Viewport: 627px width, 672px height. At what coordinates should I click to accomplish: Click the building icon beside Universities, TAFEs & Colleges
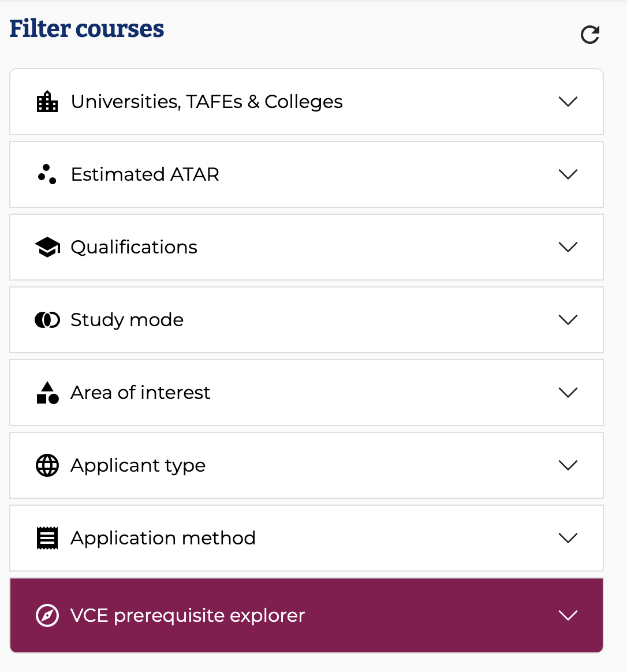pos(47,102)
